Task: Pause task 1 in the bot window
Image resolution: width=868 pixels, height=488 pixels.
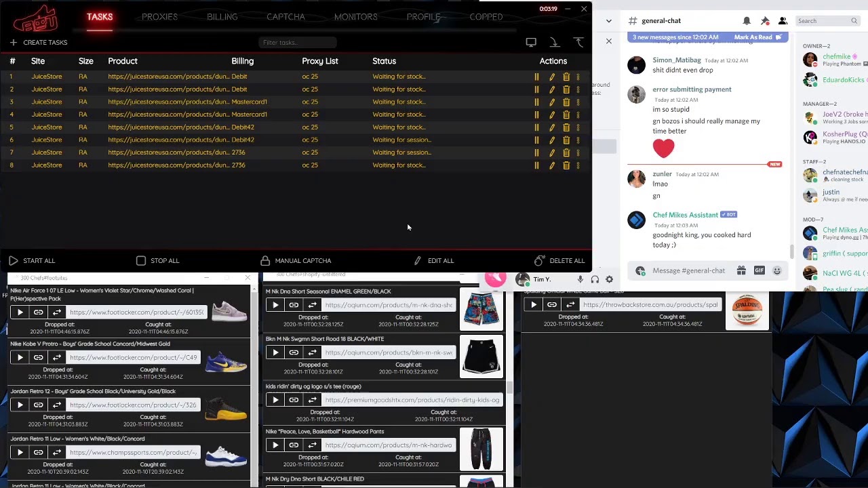Action: [536, 77]
